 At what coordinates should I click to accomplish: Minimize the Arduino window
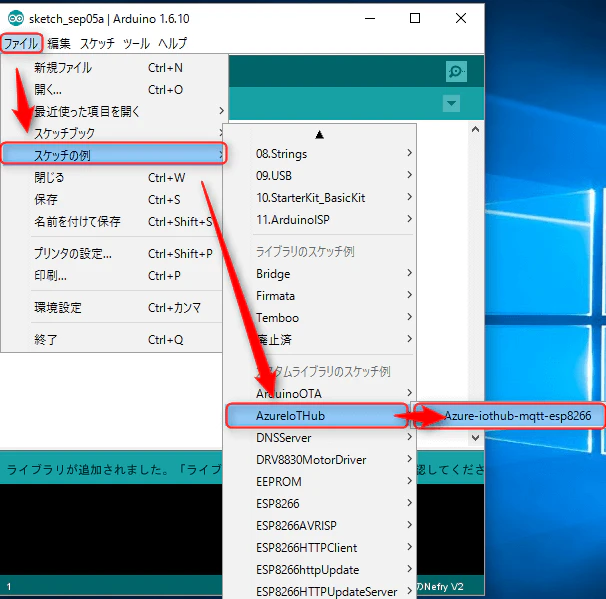point(370,18)
